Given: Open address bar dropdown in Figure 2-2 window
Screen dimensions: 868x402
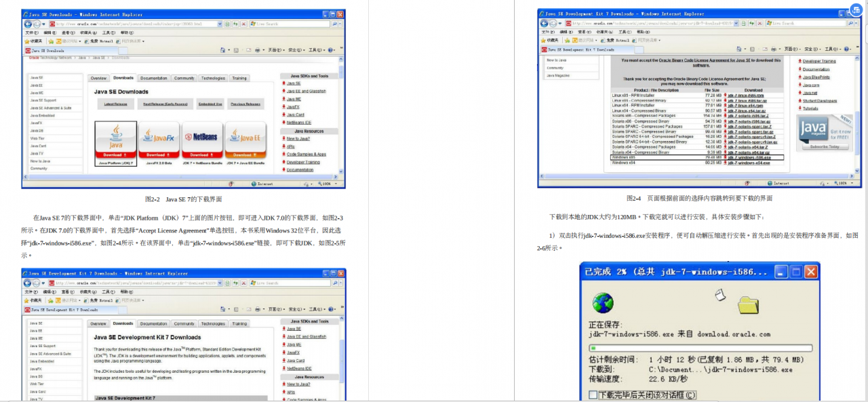Looking at the screenshot, I should click(x=220, y=24).
